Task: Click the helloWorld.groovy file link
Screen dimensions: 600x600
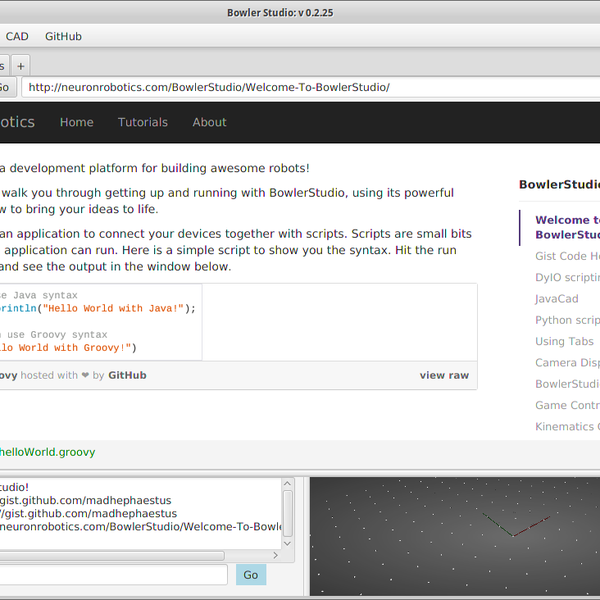Action: coord(47,452)
